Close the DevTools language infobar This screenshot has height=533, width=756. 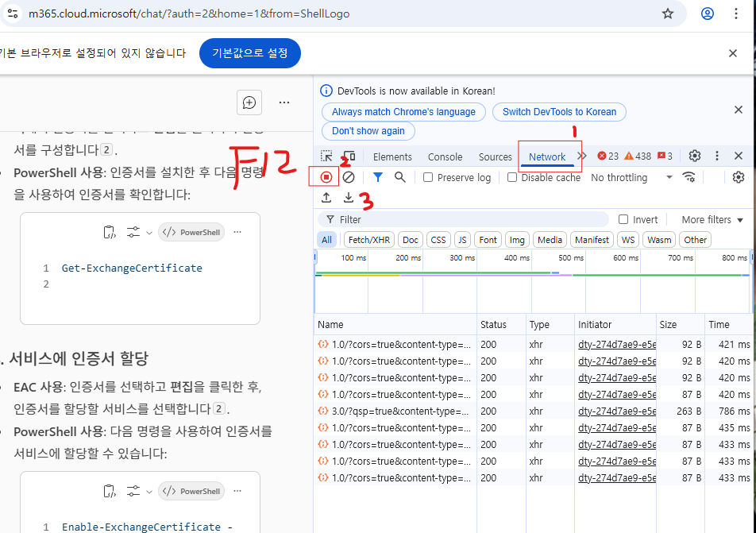[739, 110]
